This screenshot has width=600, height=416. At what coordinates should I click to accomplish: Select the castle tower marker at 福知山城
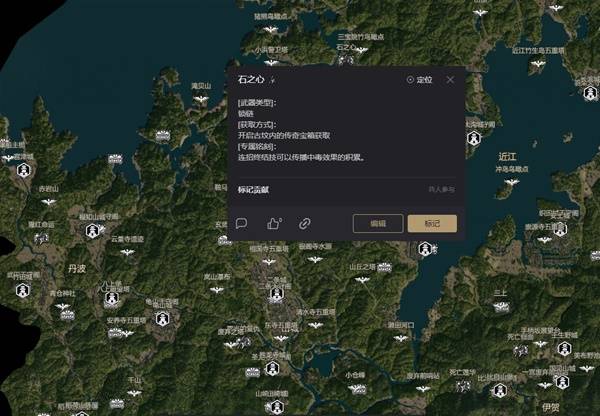tap(92, 231)
